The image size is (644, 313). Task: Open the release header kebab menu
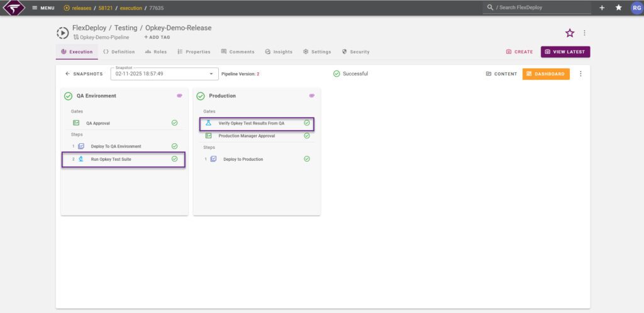click(584, 33)
